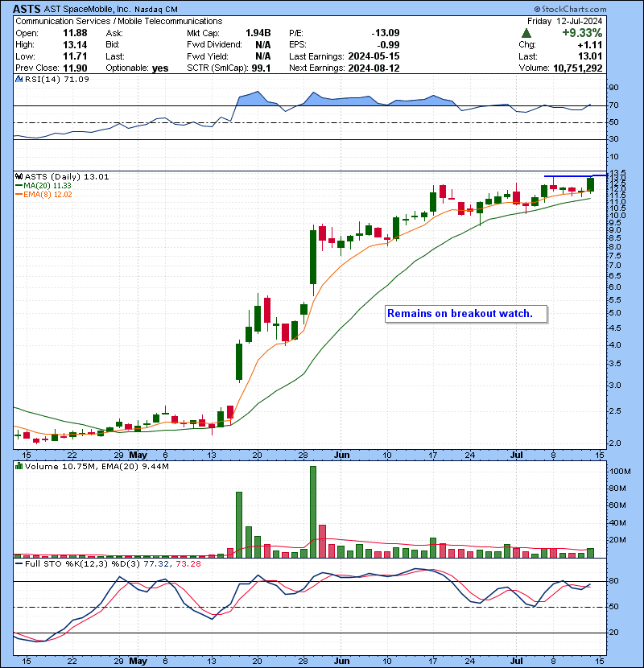Click the High price value 13.14
Viewport: 644px width, 668px height.
[75, 45]
